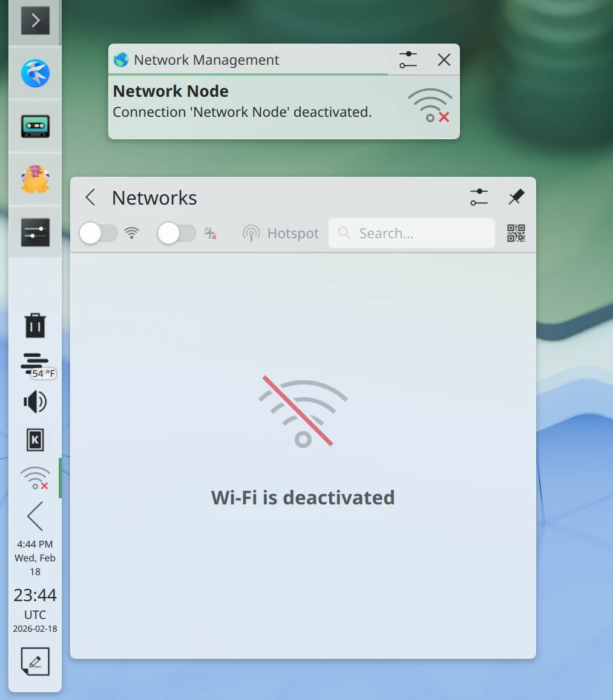Collapse the system tray arrow
This screenshot has width=613, height=700.
pyautogui.click(x=35, y=517)
